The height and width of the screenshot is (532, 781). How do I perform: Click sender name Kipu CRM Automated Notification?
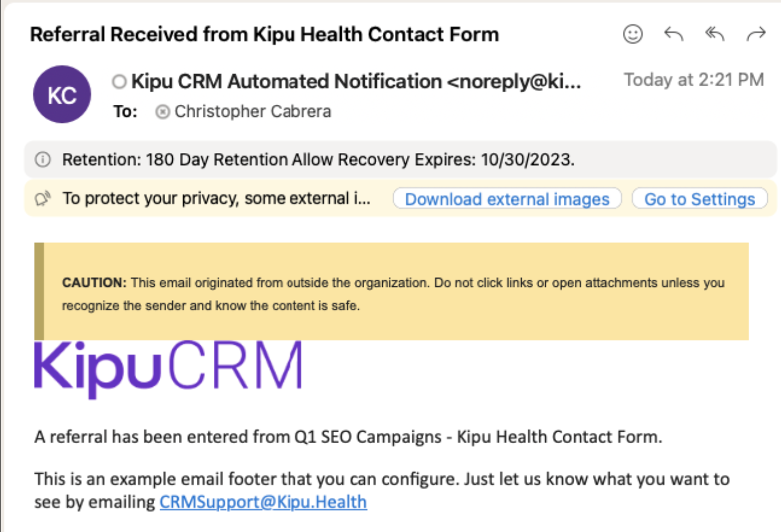coord(286,82)
